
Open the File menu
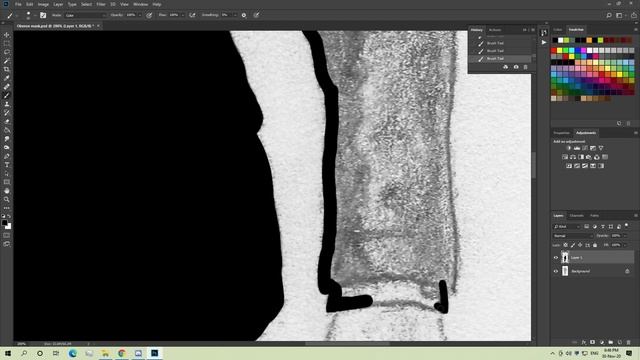point(18,4)
